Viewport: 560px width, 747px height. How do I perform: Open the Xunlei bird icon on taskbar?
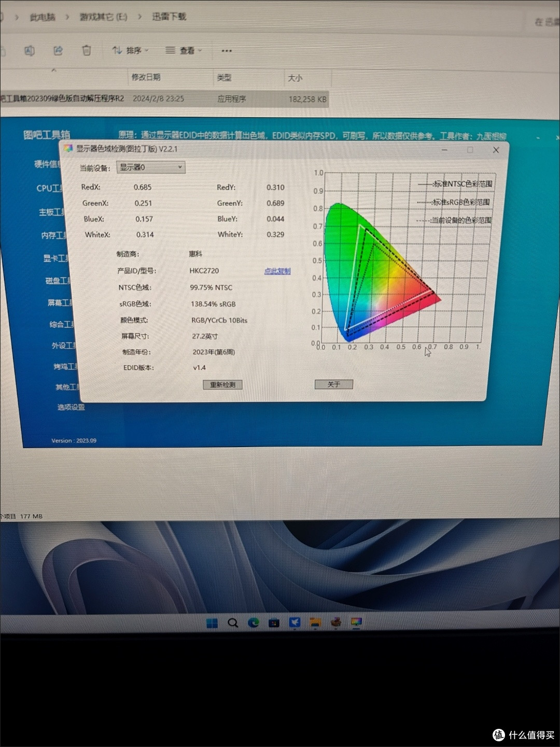295,622
